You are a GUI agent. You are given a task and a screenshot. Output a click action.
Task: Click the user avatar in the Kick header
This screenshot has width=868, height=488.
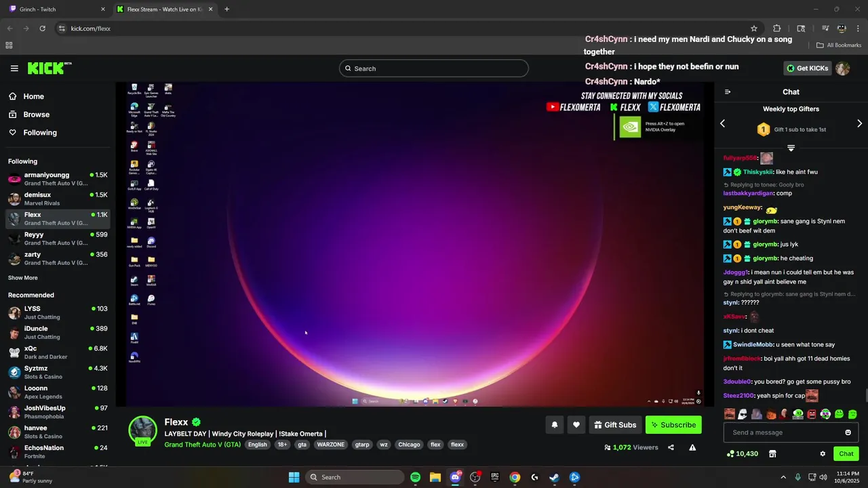click(842, 68)
